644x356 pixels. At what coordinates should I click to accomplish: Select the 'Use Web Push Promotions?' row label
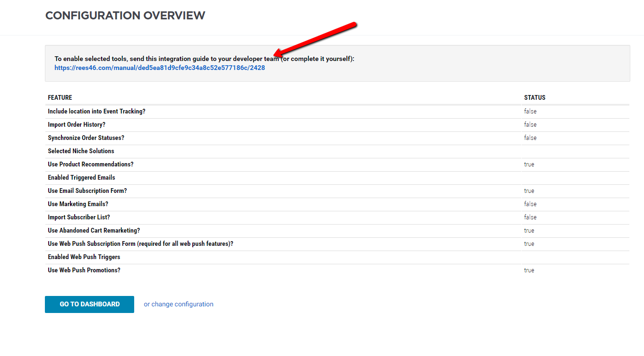pos(84,270)
